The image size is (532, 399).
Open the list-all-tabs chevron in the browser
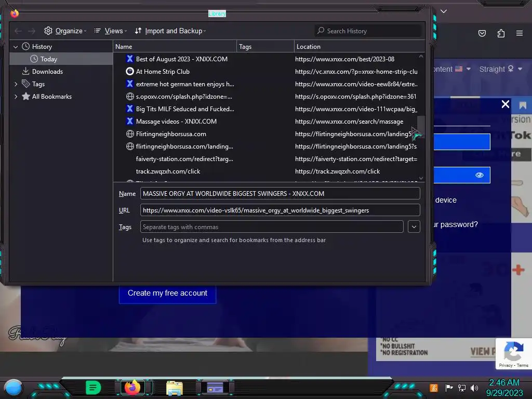(x=444, y=11)
